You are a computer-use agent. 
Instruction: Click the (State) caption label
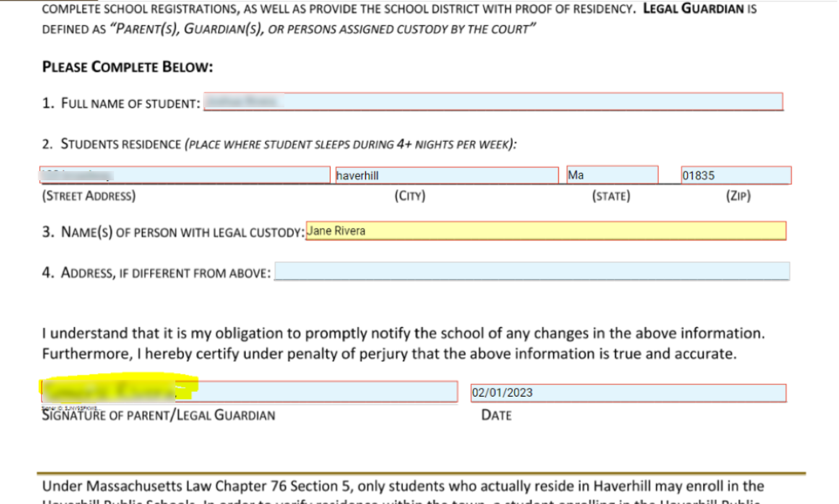pyautogui.click(x=611, y=196)
